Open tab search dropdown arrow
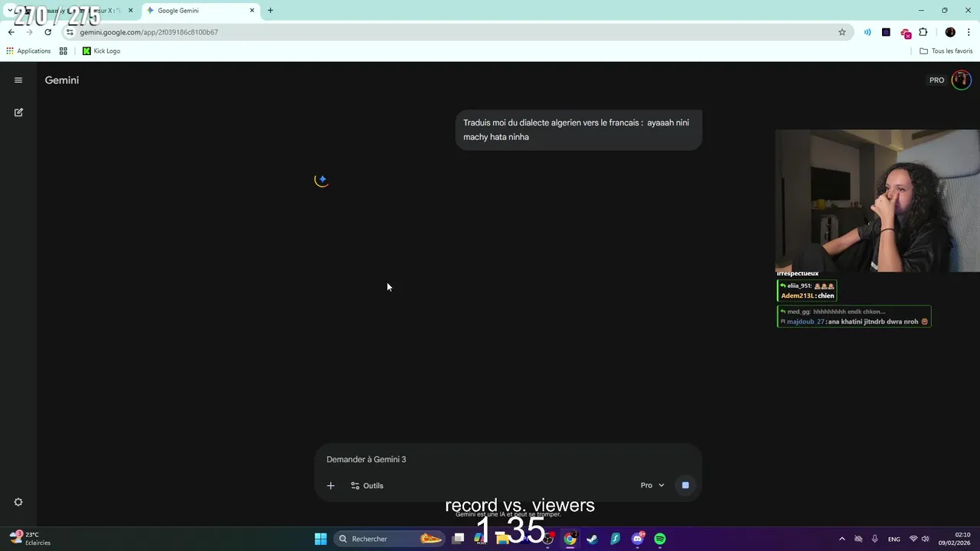This screenshot has height=551, width=980. 10,11
